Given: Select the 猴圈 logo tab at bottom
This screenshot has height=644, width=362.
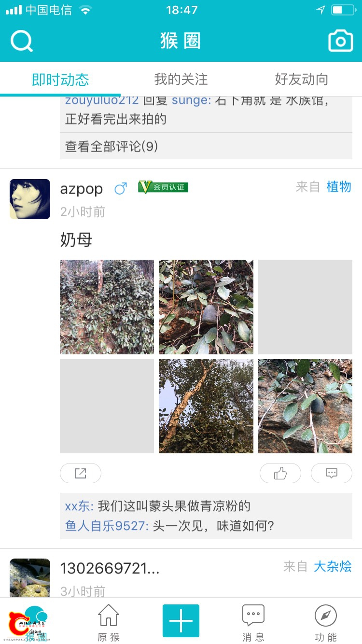Looking at the screenshot, I should (x=29, y=623).
